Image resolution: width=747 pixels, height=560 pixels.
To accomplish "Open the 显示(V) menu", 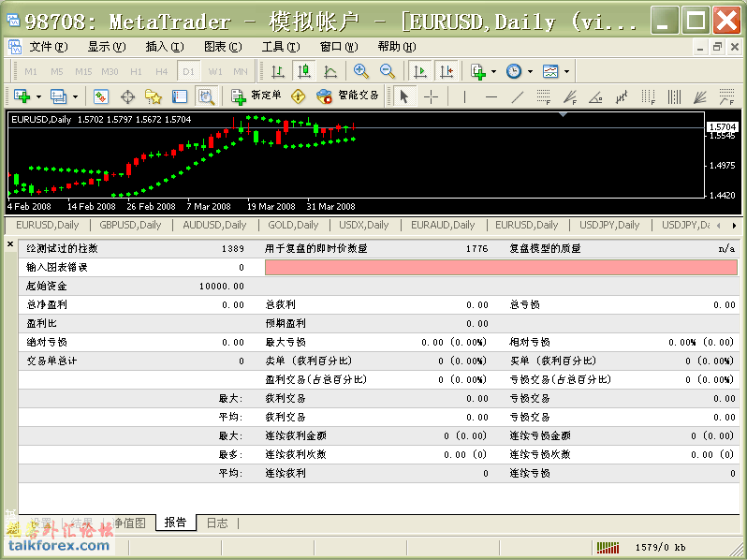I will coord(106,47).
